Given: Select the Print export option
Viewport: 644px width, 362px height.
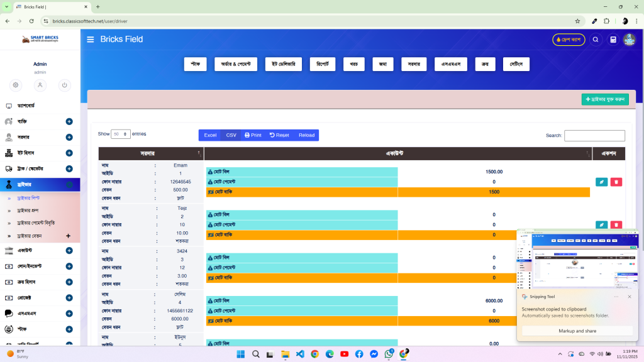Looking at the screenshot, I should (252, 135).
